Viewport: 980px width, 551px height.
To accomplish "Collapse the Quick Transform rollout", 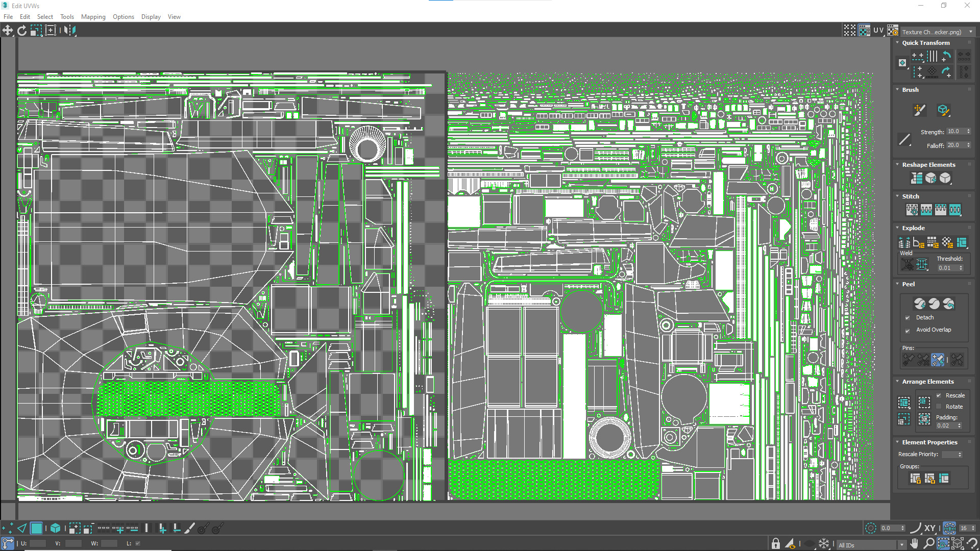I will click(x=925, y=43).
